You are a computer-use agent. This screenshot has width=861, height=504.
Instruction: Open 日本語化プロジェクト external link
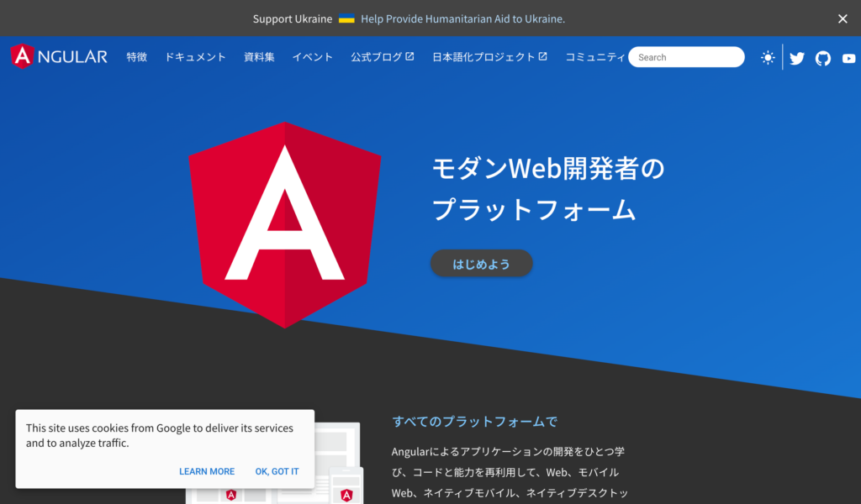pyautogui.click(x=489, y=57)
